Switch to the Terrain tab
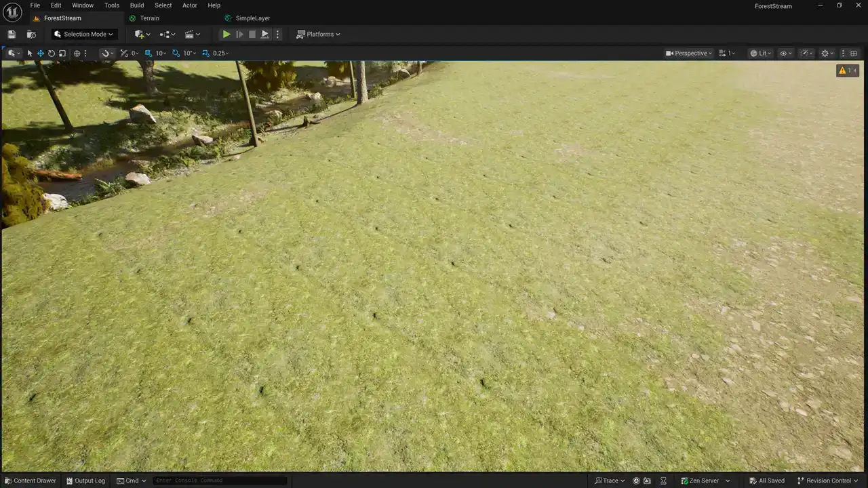Viewport: 868px width, 488px height. (149, 18)
